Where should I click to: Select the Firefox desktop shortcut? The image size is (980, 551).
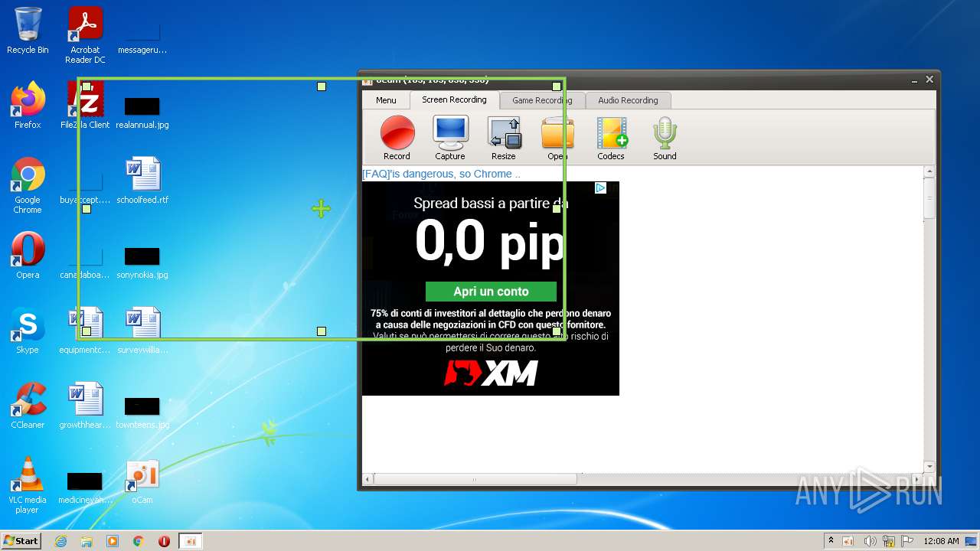28,106
